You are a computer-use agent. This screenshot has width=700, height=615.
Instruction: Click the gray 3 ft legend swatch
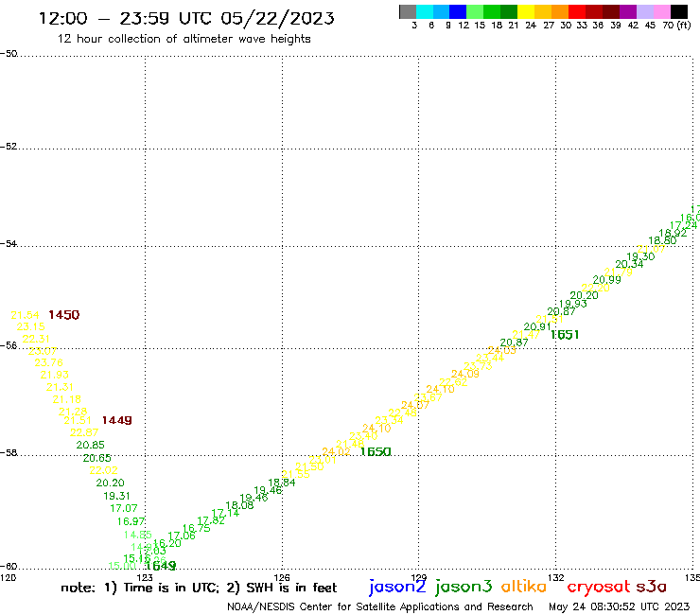(x=408, y=11)
